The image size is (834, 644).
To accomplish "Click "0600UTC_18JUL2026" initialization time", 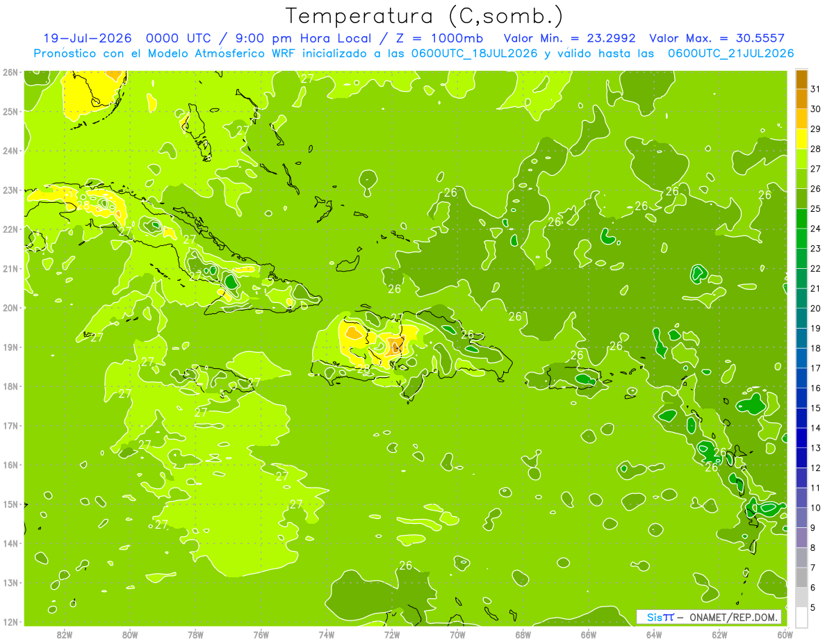I will point(474,53).
